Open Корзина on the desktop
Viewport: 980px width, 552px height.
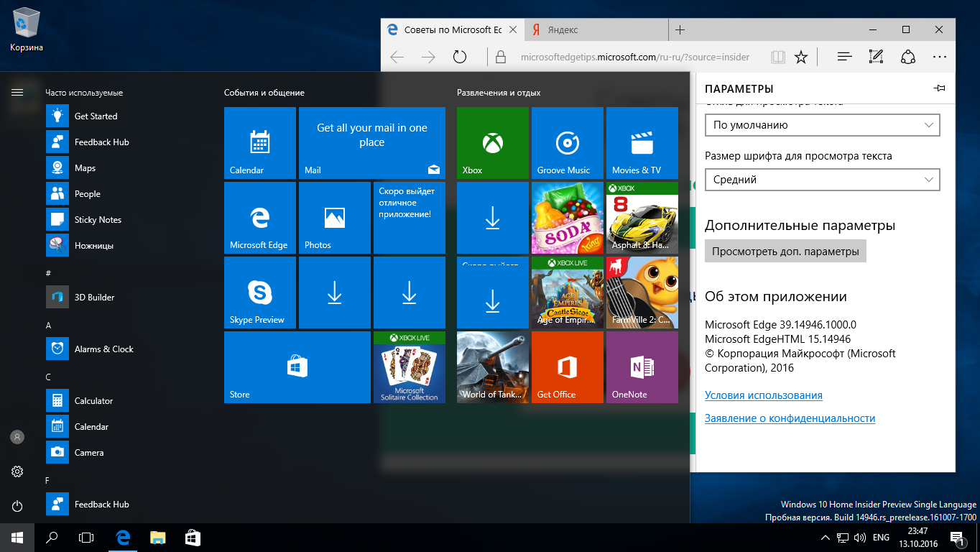tap(27, 30)
